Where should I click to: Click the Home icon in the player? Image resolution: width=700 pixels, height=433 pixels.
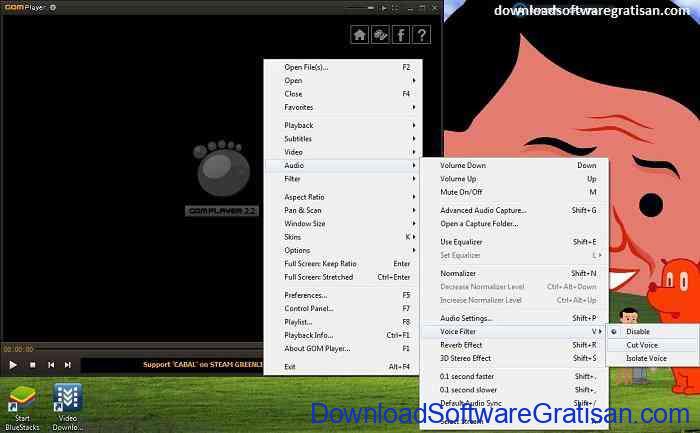click(359, 35)
